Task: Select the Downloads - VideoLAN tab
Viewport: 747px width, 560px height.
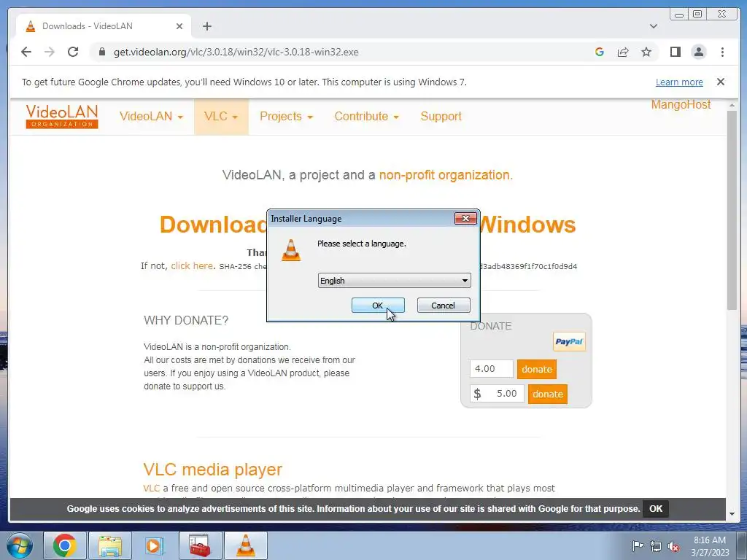Action: [x=104, y=26]
